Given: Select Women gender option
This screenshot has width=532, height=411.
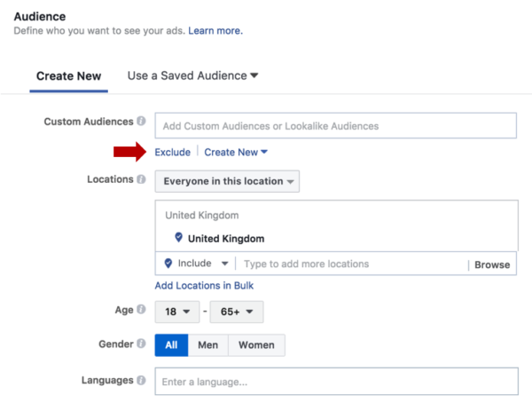Looking at the screenshot, I should coord(256,345).
